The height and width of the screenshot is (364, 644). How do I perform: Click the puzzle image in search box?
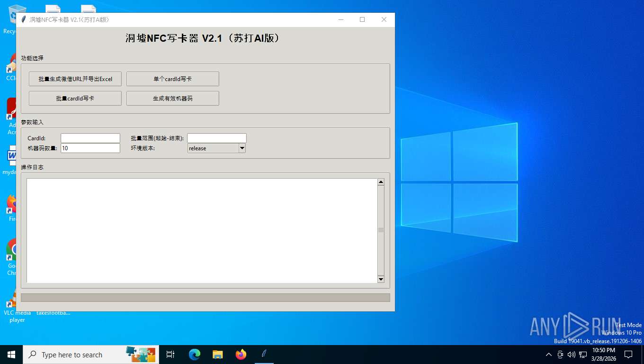[x=141, y=355]
